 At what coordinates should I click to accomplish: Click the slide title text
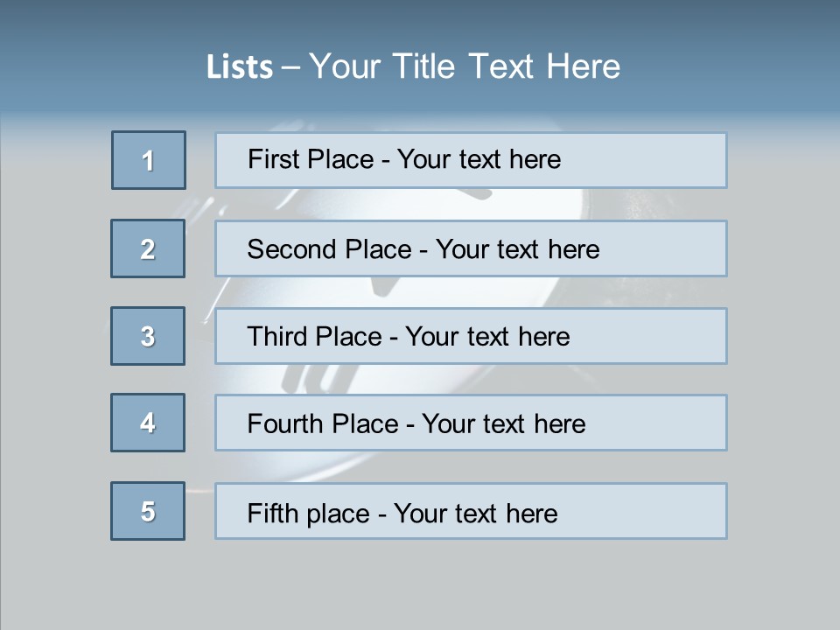click(413, 66)
